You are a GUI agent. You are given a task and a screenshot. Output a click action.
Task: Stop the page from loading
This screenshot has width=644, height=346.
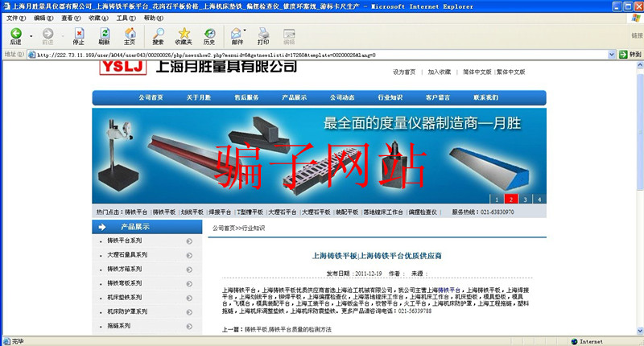(x=78, y=36)
